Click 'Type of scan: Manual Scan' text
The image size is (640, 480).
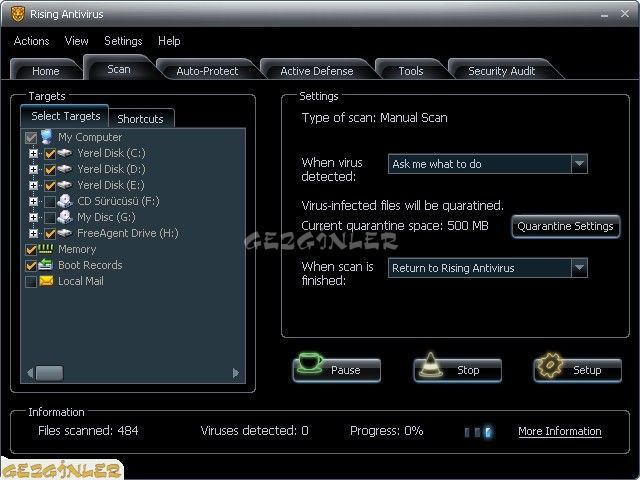click(x=374, y=118)
